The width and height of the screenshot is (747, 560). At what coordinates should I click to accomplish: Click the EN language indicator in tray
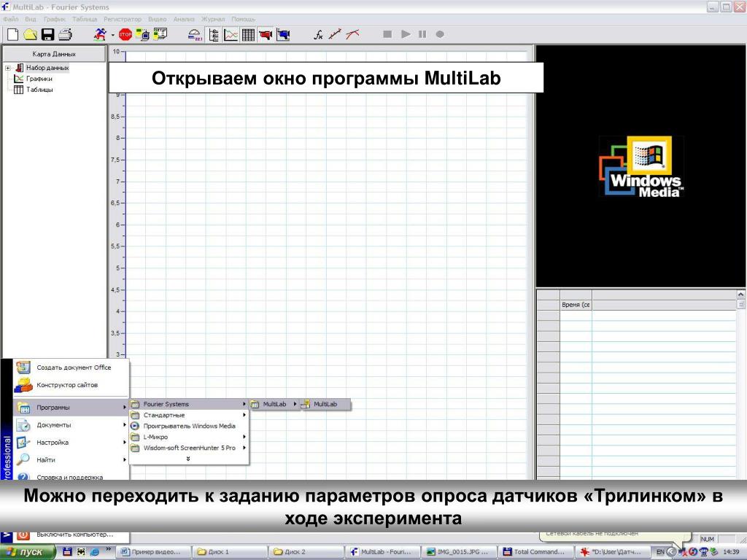(x=660, y=553)
